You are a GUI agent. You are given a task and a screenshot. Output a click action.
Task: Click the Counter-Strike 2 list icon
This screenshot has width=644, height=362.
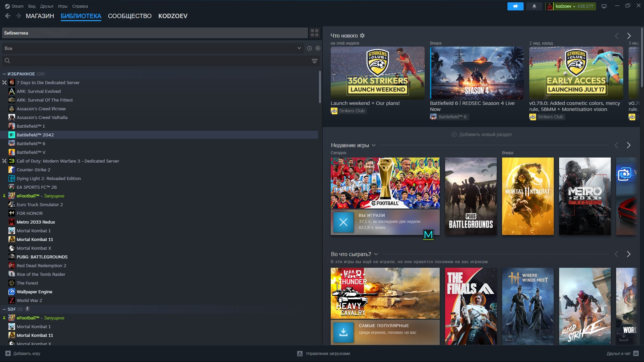(12, 170)
